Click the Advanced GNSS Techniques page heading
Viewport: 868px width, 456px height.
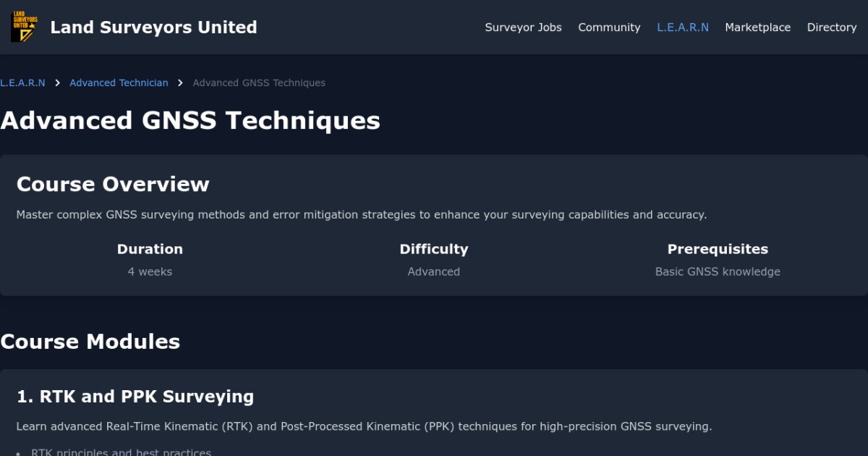point(190,120)
